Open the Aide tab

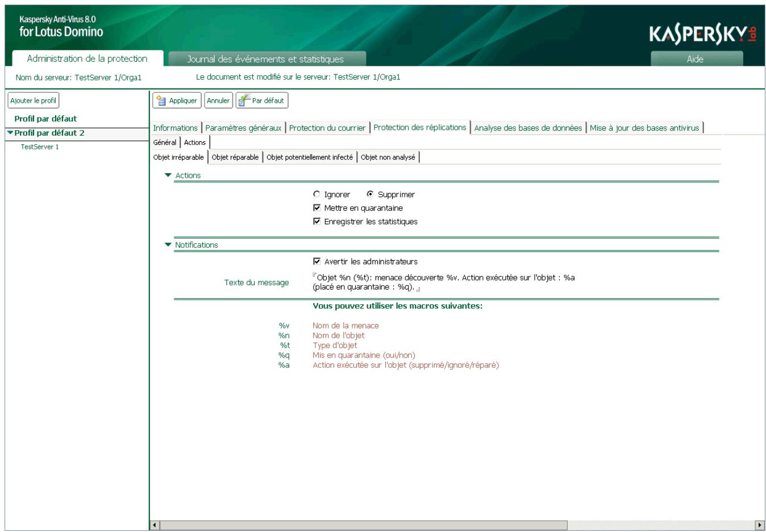pos(696,59)
